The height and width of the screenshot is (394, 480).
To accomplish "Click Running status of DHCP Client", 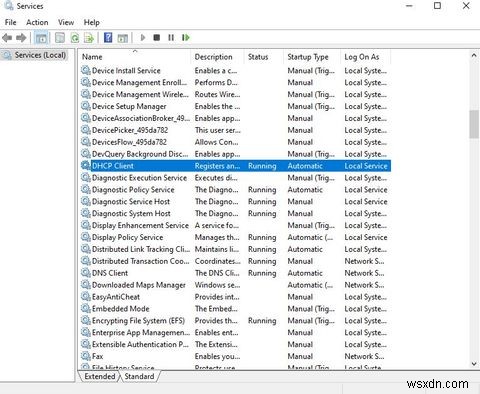I will point(262,166).
